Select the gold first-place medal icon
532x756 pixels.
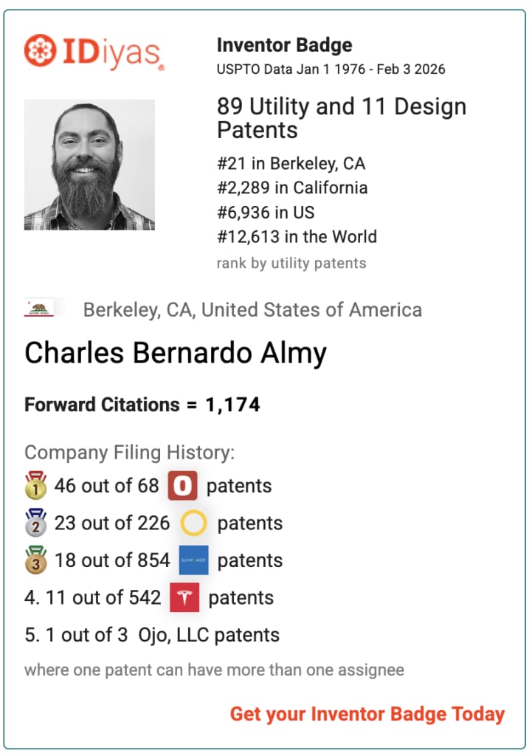click(35, 485)
